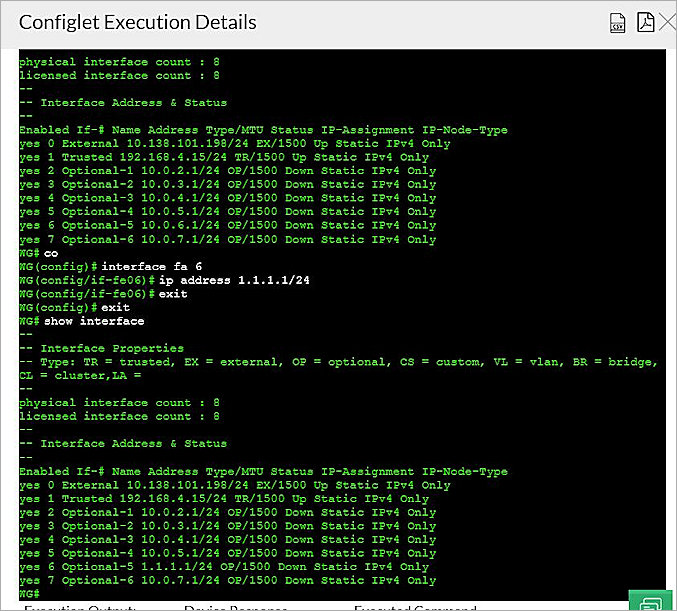Click the first 'physical interface count : 8' line
The image size is (677, 611).
click(119, 62)
